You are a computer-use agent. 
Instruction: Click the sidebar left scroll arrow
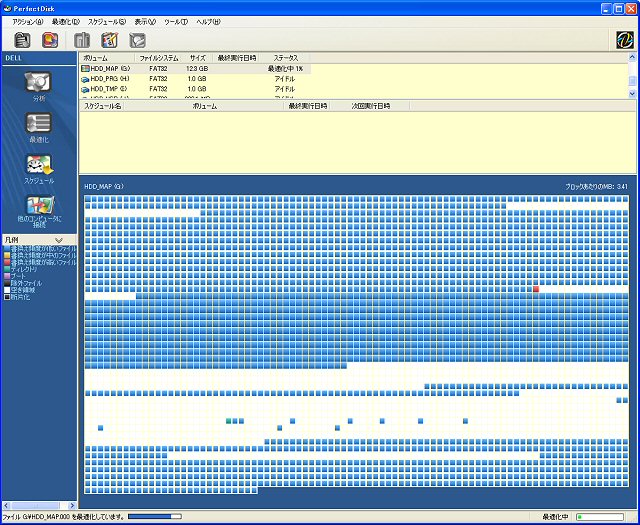pos(6,505)
